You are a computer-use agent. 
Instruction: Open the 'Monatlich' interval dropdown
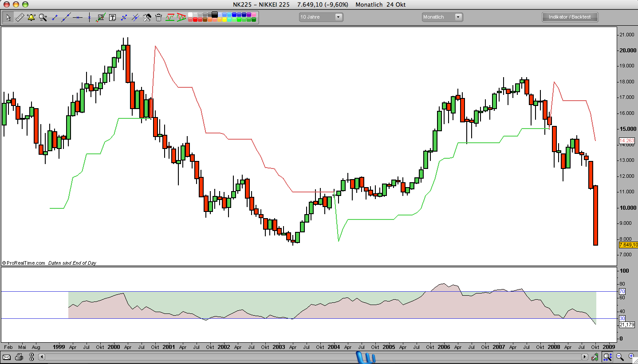442,17
